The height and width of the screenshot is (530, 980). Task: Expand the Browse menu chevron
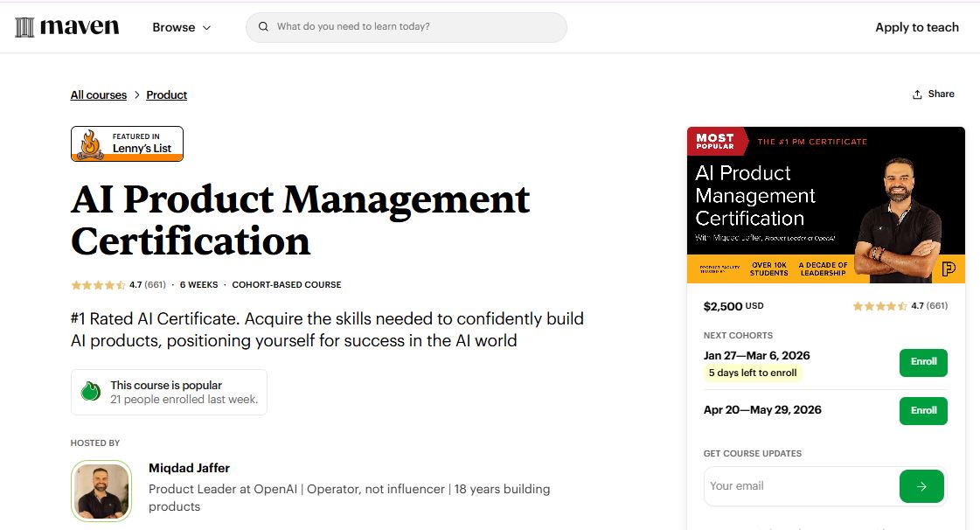tap(207, 27)
